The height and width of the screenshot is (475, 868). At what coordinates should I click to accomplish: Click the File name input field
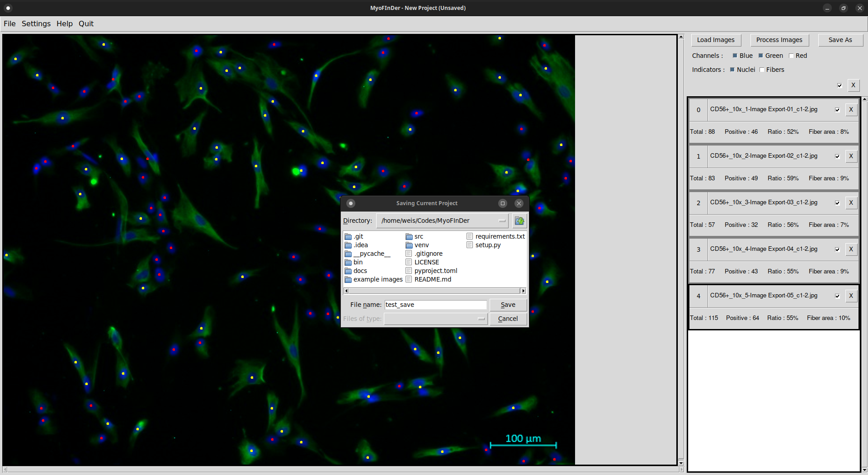[x=436, y=305]
